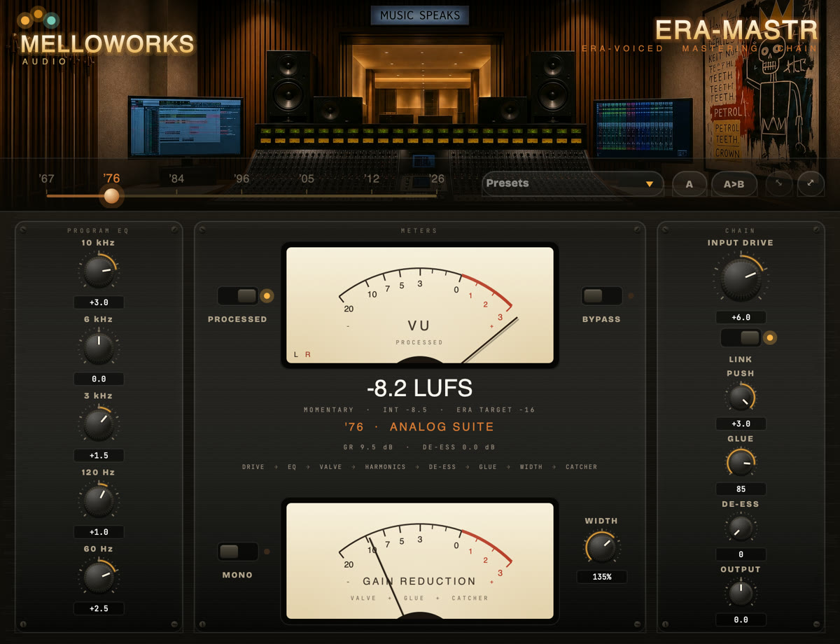Click the VU processed meter
Viewport: 840px width, 644px height.
pyautogui.click(x=420, y=305)
